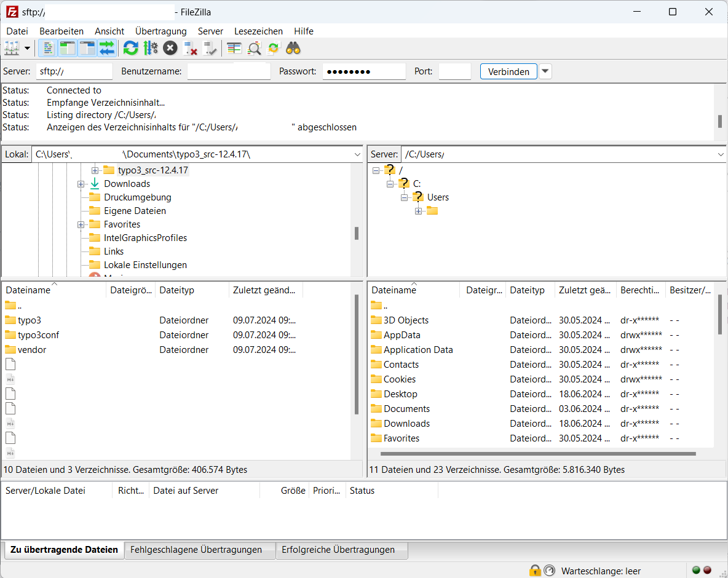Open the Datei menu
Screen dimensions: 728x578
click(17, 31)
